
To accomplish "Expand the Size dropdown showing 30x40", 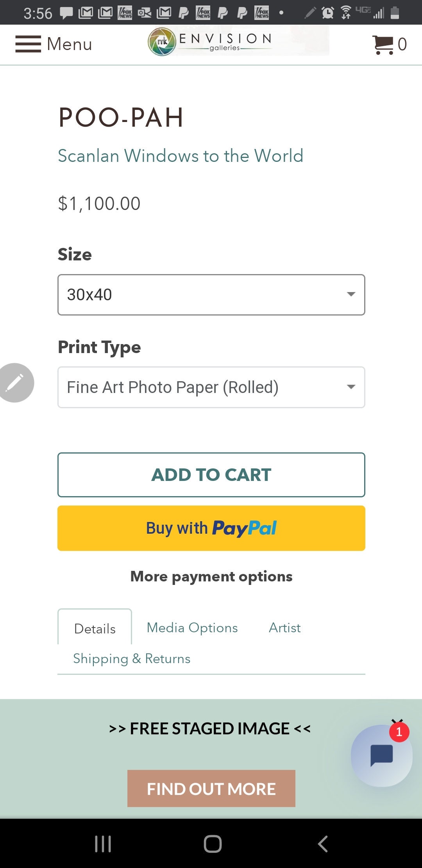I will pyautogui.click(x=211, y=295).
